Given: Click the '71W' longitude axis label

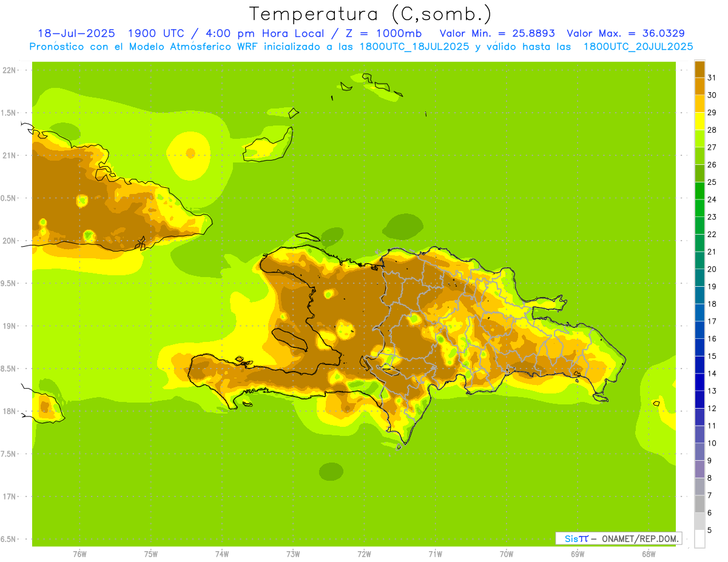Looking at the screenshot, I should pyautogui.click(x=435, y=554).
